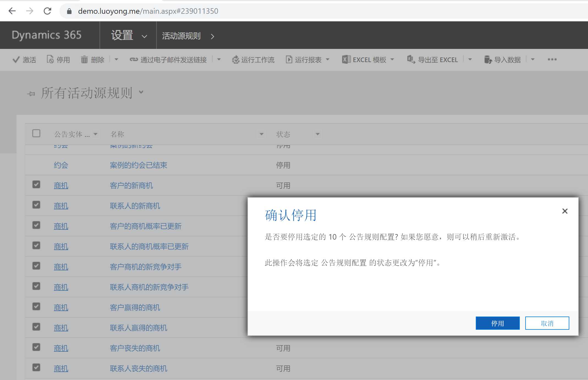Toggle checkbox for 客户丧失的商机 row
Image resolution: width=588 pixels, height=380 pixels.
coord(36,347)
